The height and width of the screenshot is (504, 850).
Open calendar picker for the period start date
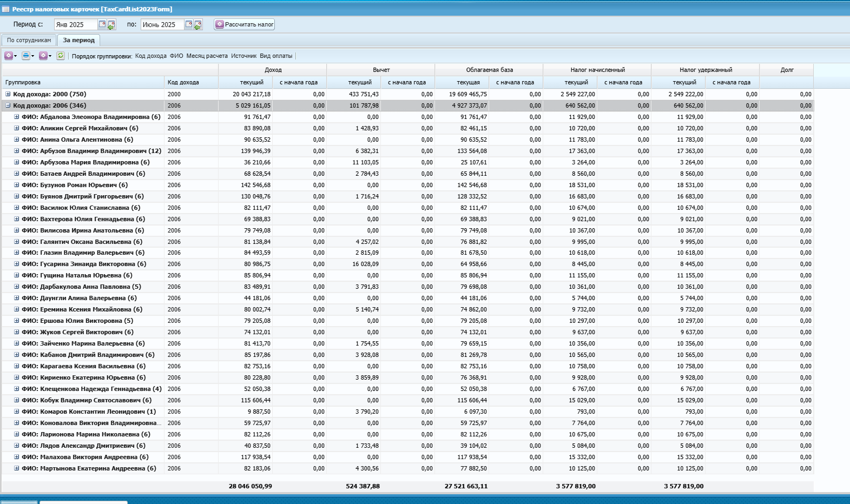(102, 24)
